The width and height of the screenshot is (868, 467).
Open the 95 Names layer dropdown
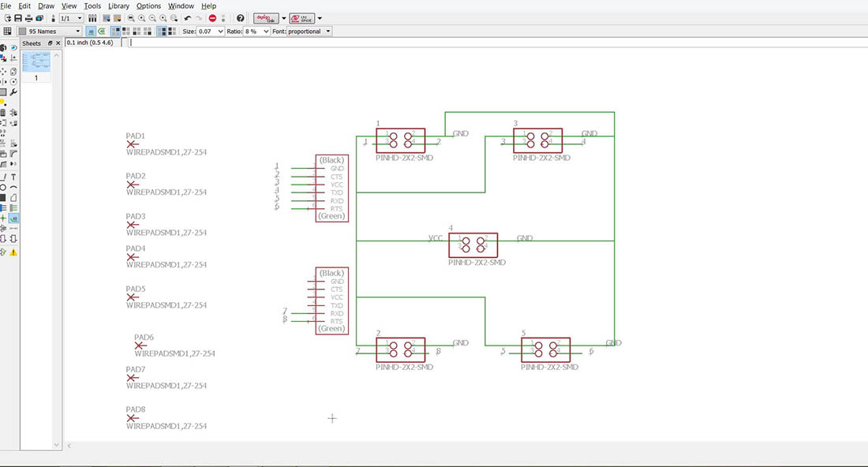point(50,32)
